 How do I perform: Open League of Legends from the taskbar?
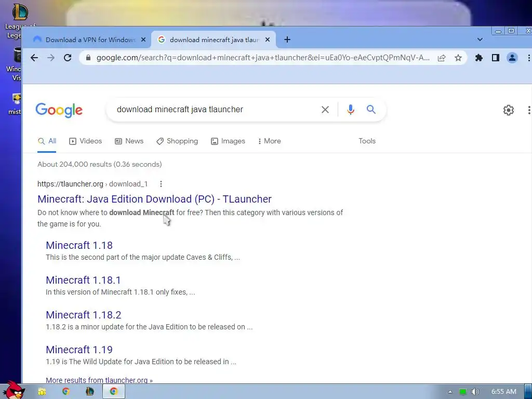[89, 392]
